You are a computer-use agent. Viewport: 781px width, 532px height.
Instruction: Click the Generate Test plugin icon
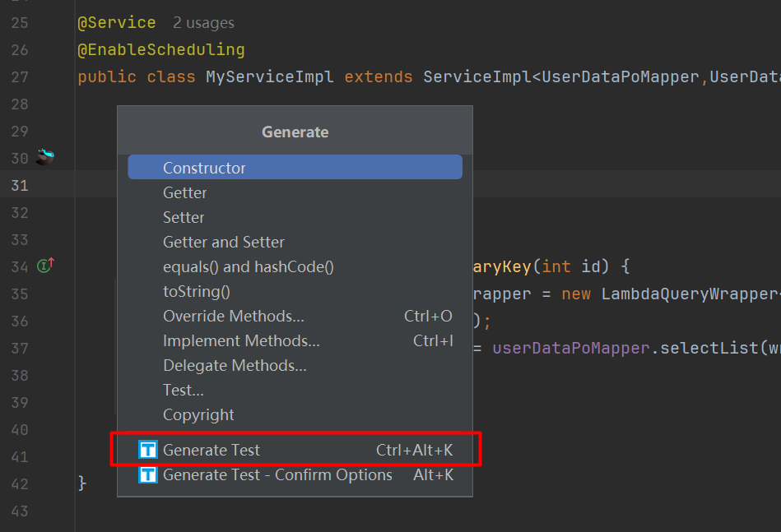click(x=148, y=450)
